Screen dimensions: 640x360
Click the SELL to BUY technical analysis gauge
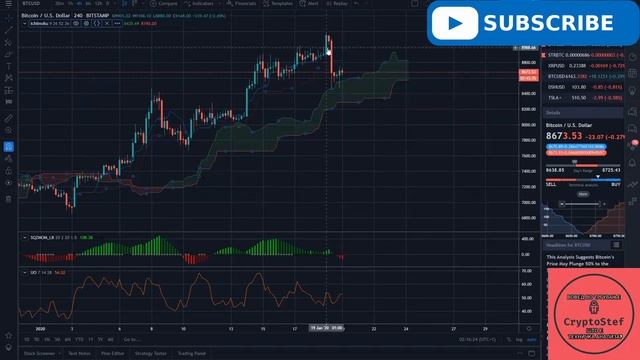pos(583,180)
